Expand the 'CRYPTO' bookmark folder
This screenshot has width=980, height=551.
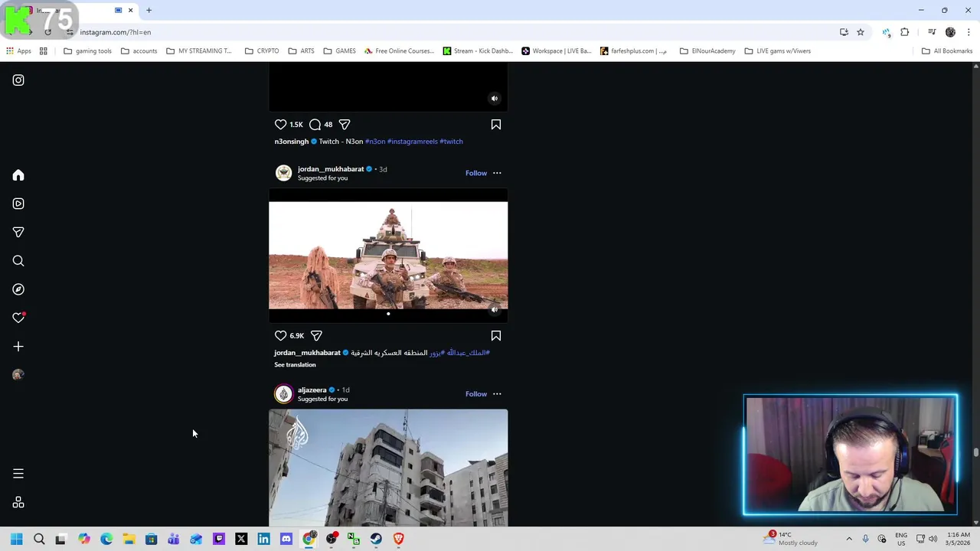click(262, 51)
